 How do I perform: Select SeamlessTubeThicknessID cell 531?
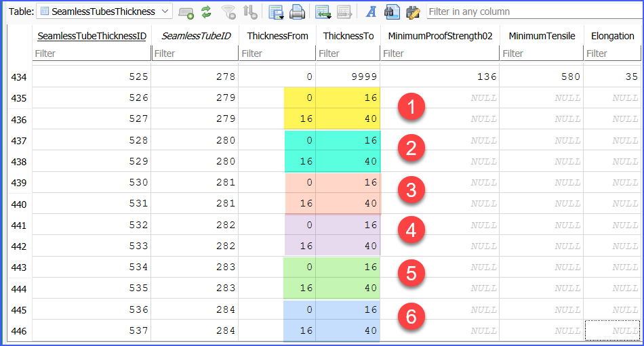(x=92, y=204)
